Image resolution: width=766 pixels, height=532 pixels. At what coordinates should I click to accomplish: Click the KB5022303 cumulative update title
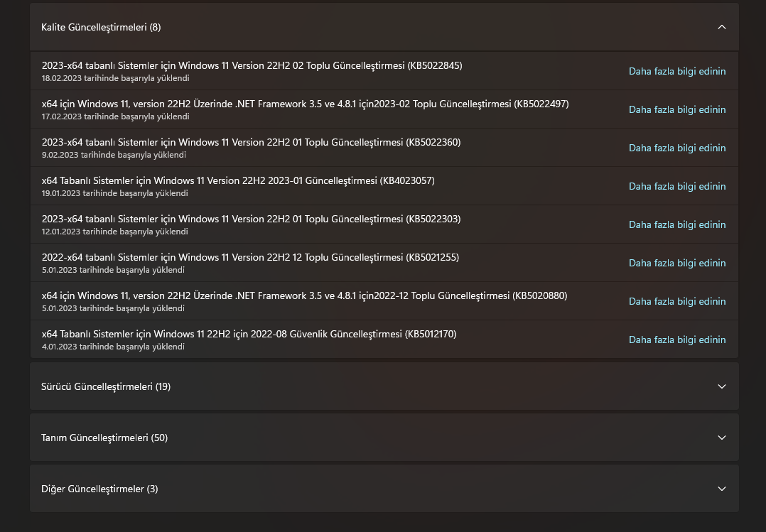(251, 219)
